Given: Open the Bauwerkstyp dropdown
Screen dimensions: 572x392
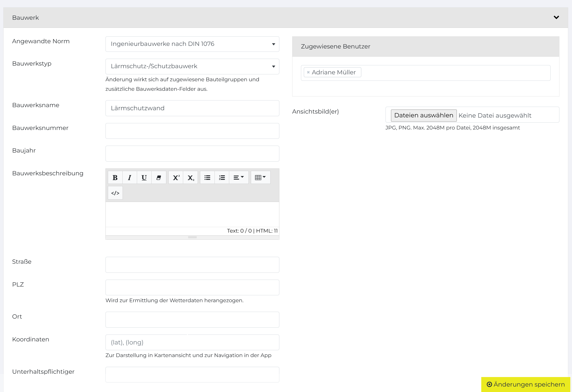Looking at the screenshot, I should click(192, 67).
